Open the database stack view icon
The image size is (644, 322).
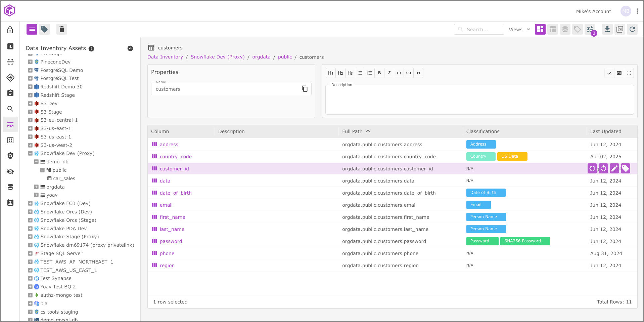(565, 29)
